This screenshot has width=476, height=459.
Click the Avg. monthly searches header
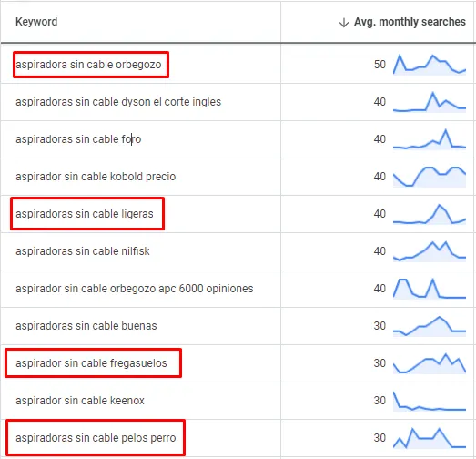tap(410, 22)
